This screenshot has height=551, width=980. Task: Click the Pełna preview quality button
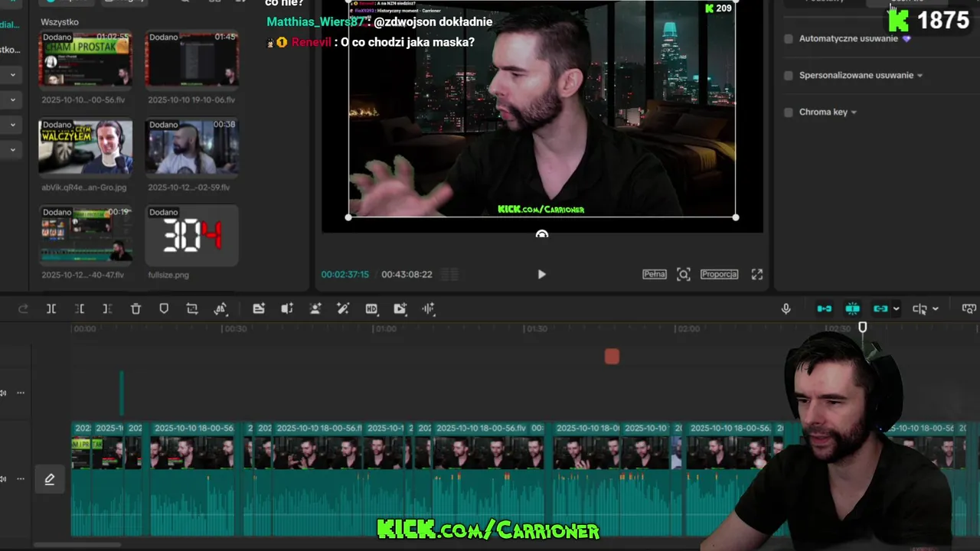pyautogui.click(x=654, y=274)
